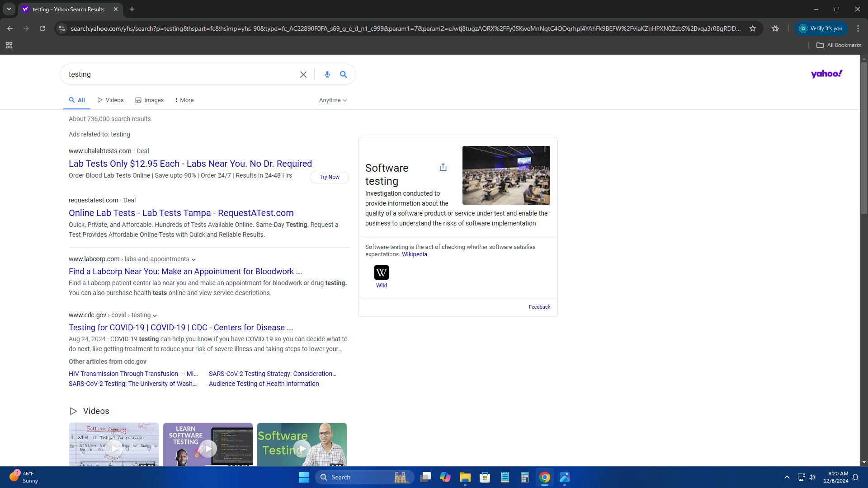Open the Photos app on the taskbar
This screenshot has width=868, height=488.
(565, 477)
